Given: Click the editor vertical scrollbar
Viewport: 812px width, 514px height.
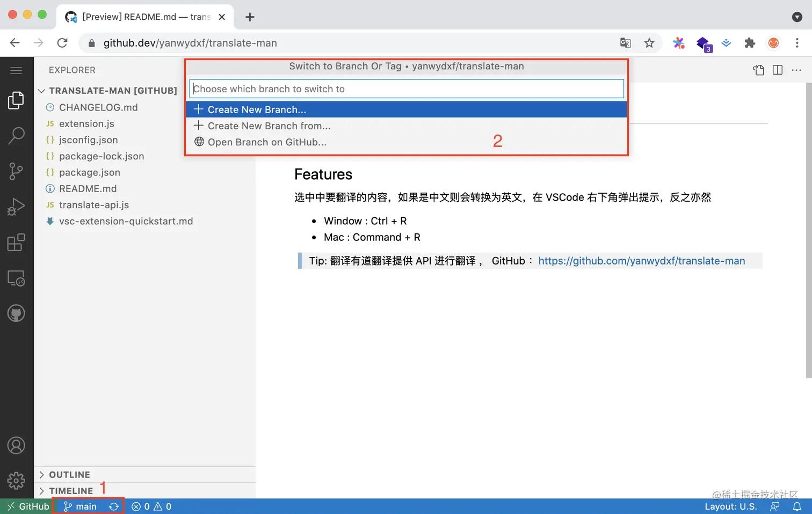Looking at the screenshot, I should pyautogui.click(x=809, y=230).
